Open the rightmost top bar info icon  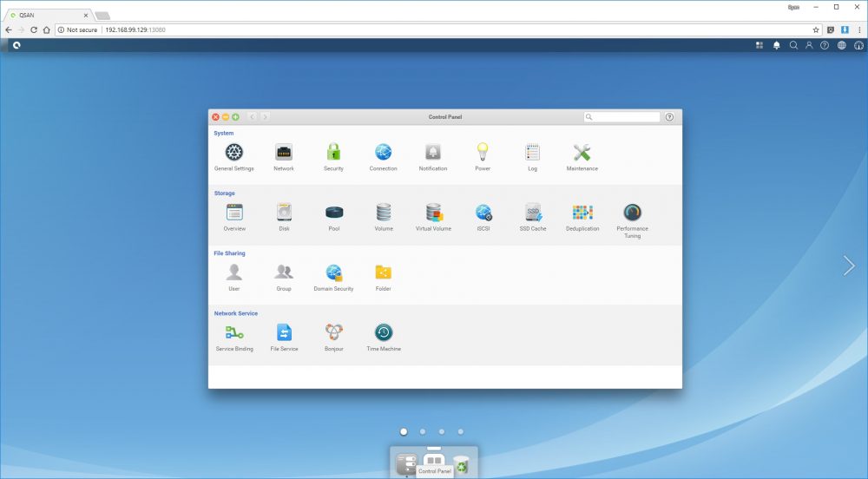(858, 45)
